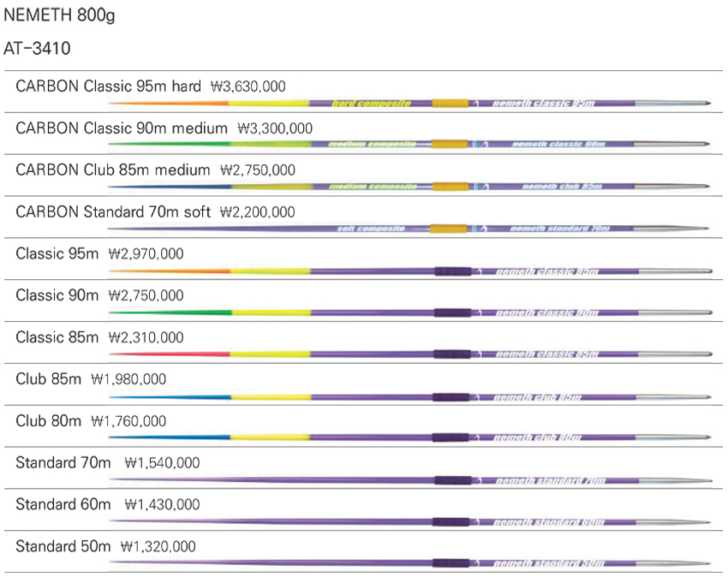Image resolution: width=728 pixels, height=583 pixels.
Task: Click the ₩3,630,000 price
Action: (x=248, y=86)
